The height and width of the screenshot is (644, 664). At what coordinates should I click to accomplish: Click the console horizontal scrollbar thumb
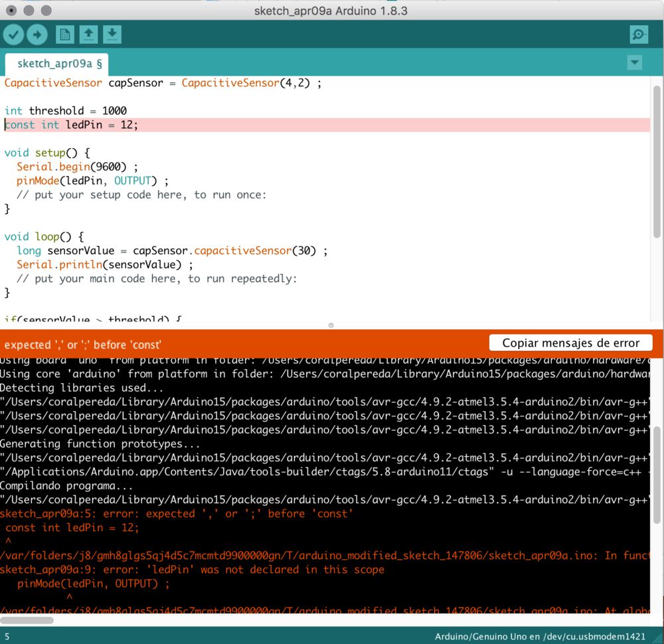(27, 620)
